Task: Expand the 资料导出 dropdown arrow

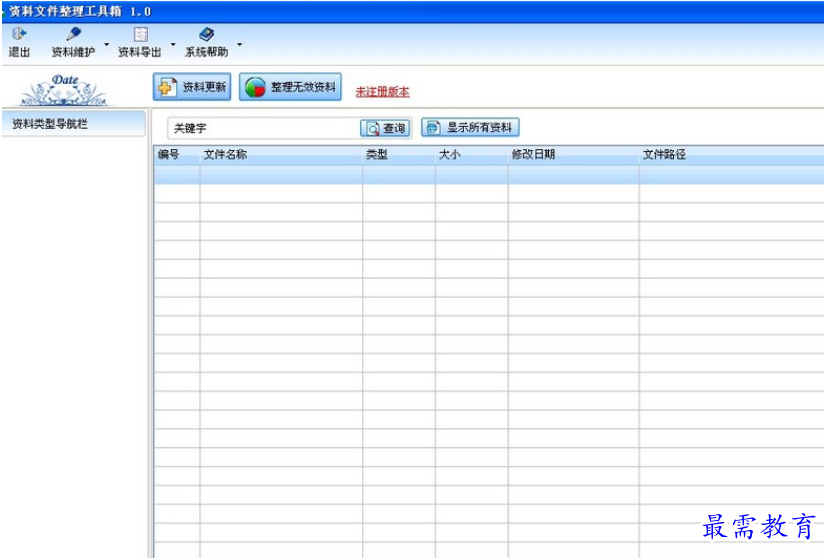Action: pyautogui.click(x=173, y=44)
